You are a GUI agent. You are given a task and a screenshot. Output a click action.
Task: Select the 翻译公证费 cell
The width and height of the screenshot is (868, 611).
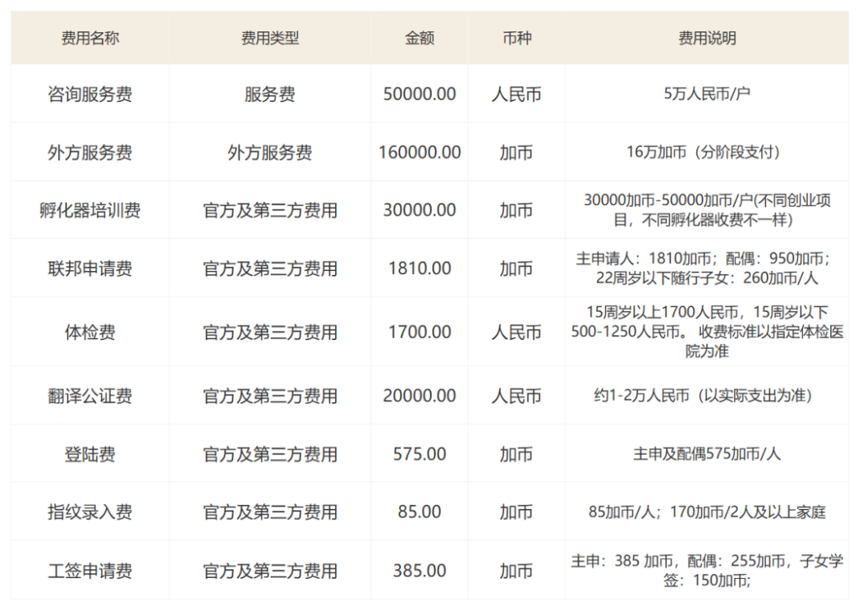coord(90,396)
